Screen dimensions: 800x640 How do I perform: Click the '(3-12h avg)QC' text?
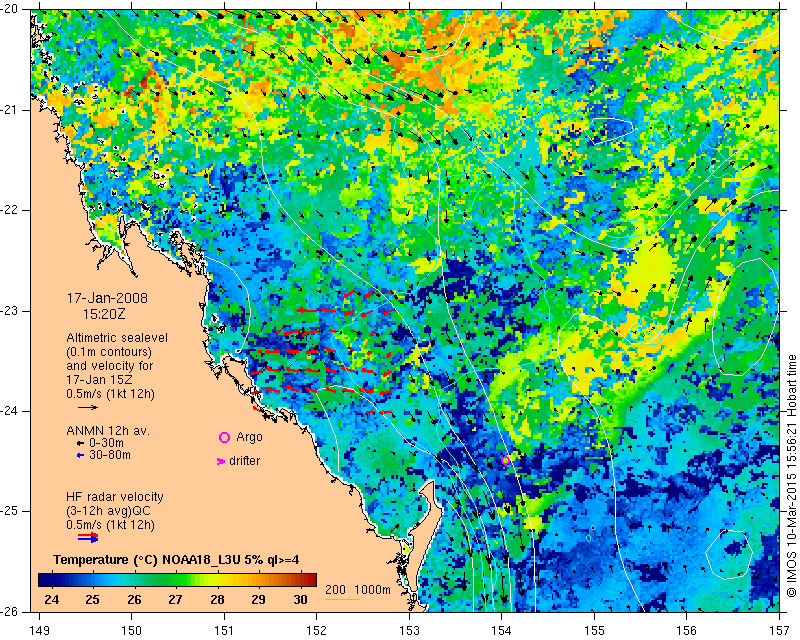pyautogui.click(x=108, y=511)
